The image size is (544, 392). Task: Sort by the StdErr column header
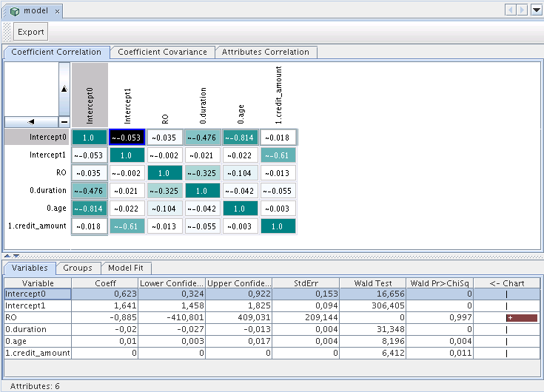click(306, 283)
